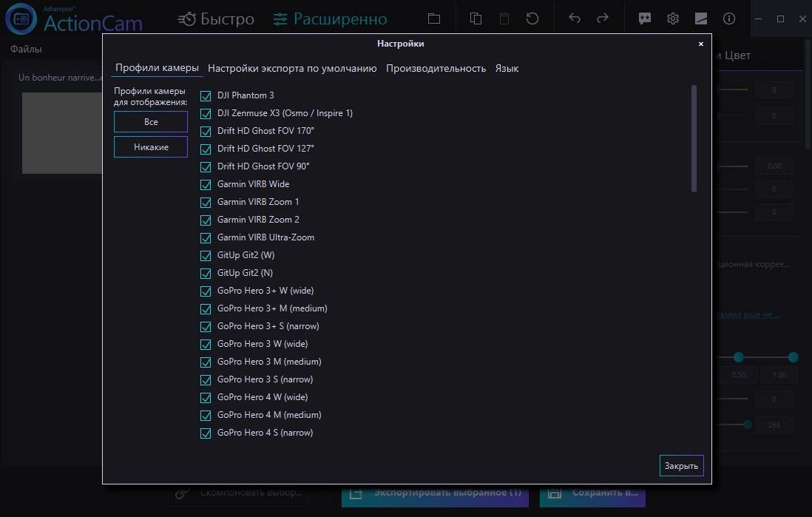Click the paste clipboard icon

click(504, 18)
